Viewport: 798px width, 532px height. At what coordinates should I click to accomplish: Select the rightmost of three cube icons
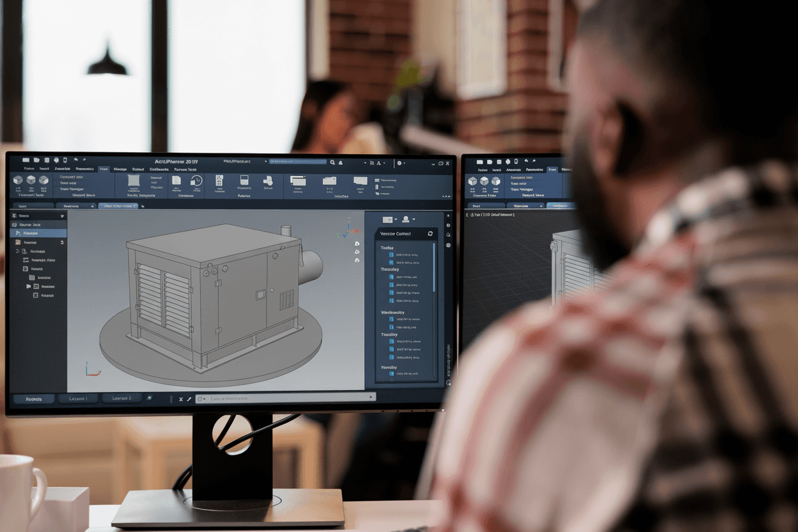tap(43, 180)
